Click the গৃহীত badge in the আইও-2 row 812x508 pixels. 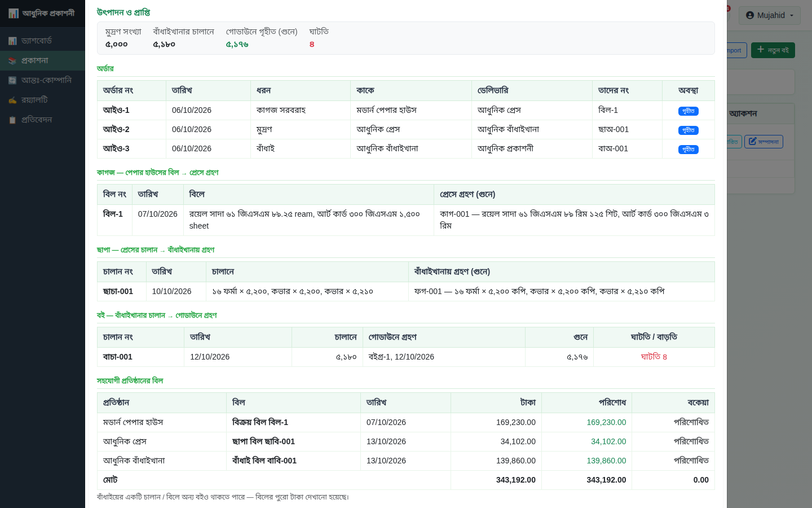688,130
